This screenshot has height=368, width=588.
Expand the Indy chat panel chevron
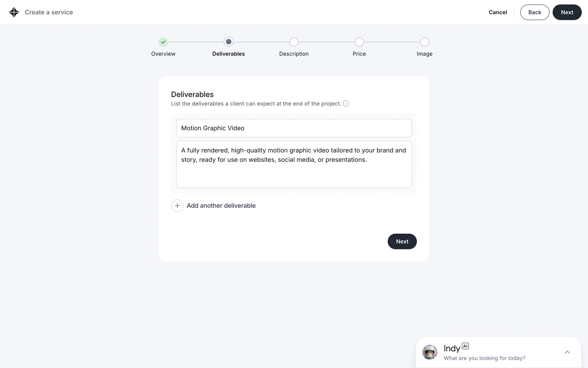point(567,352)
